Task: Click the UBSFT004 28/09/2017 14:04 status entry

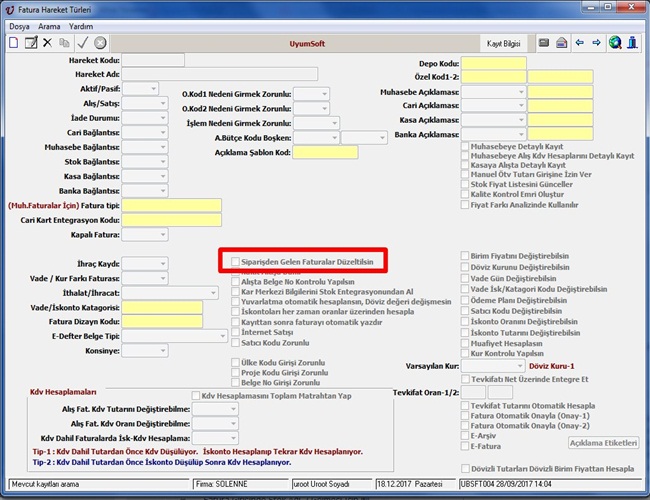Action: 550,484
